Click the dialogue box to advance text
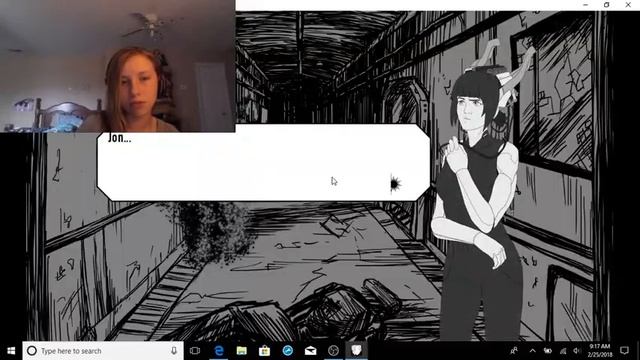640x360 pixels. pyautogui.click(x=264, y=162)
